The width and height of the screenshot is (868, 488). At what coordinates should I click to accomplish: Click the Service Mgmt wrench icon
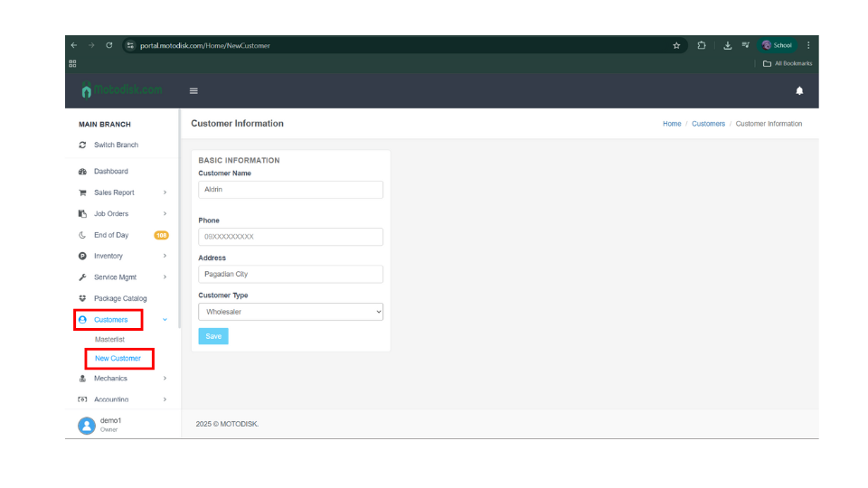click(x=82, y=277)
